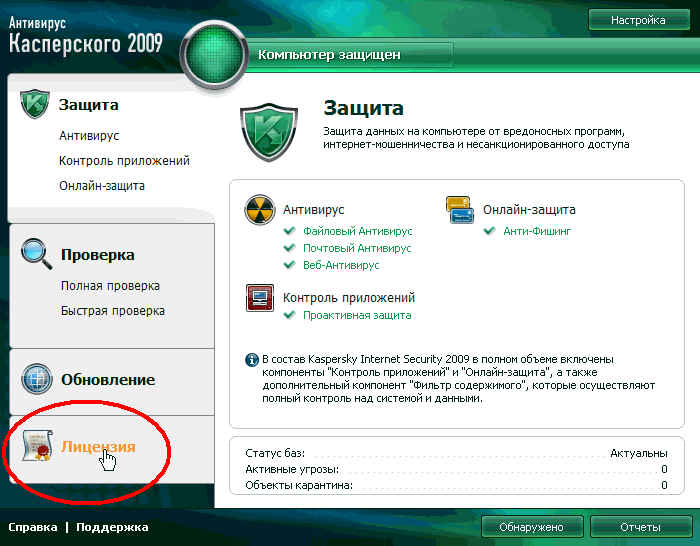Open Почтовый Антивирус component link
Viewport: 700px width, 546px height.
pyautogui.click(x=357, y=248)
